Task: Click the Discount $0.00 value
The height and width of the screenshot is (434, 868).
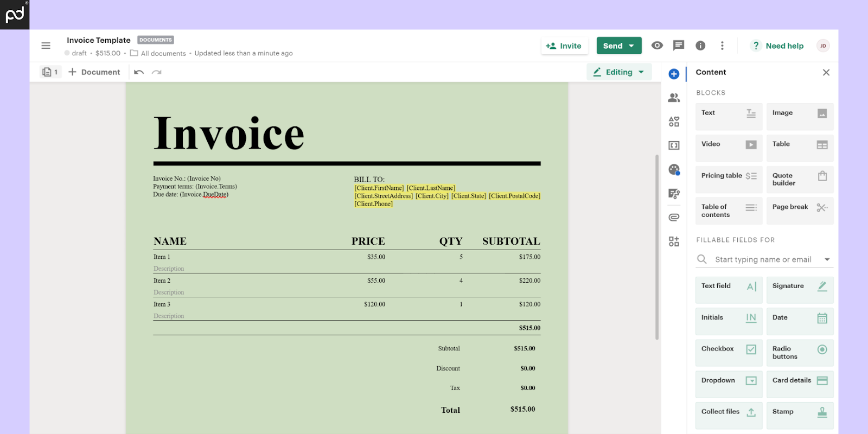Action: [x=527, y=368]
